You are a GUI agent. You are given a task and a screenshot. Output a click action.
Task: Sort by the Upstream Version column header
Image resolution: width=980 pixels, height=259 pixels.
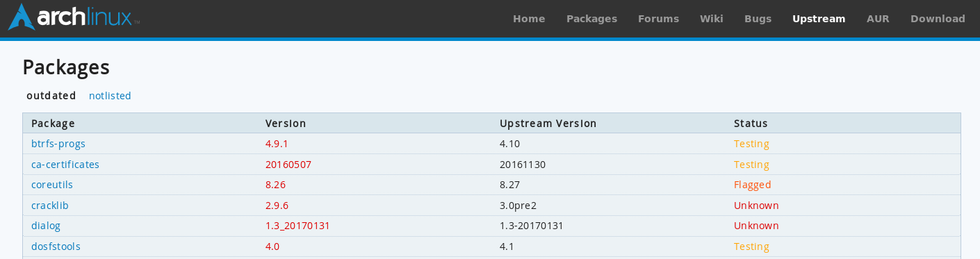548,124
